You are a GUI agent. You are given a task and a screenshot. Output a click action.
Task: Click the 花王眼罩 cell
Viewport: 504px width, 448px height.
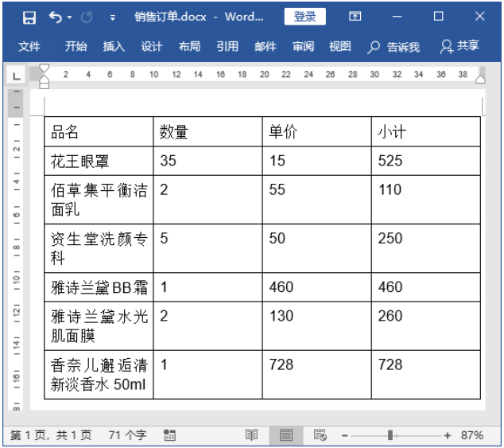[x=99, y=161]
